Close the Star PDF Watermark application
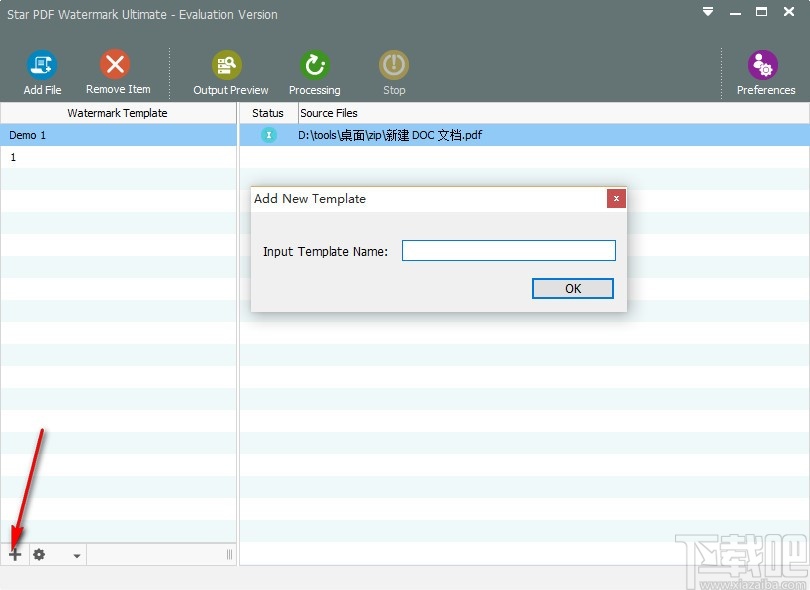Screen dimensions: 810x590 pos(789,11)
